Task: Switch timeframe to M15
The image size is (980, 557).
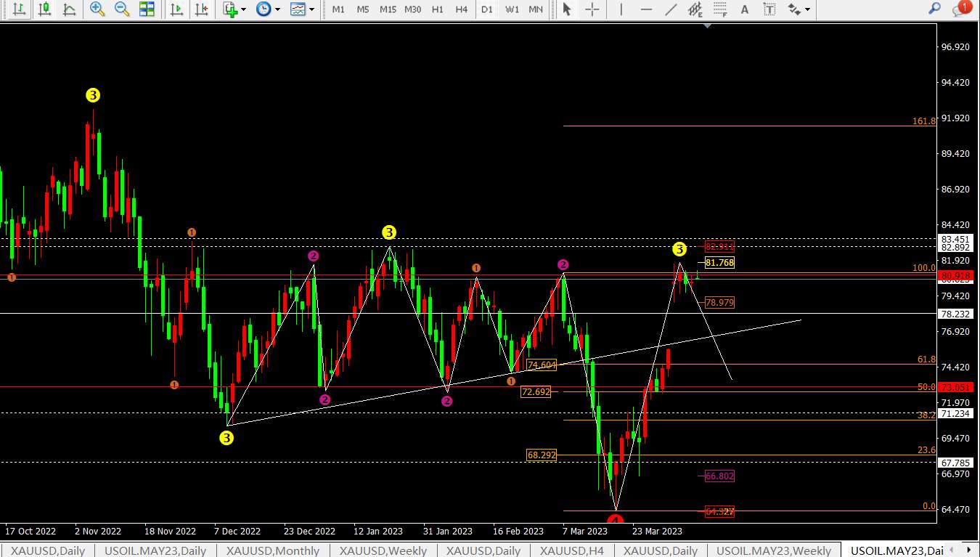Action: tap(388, 9)
